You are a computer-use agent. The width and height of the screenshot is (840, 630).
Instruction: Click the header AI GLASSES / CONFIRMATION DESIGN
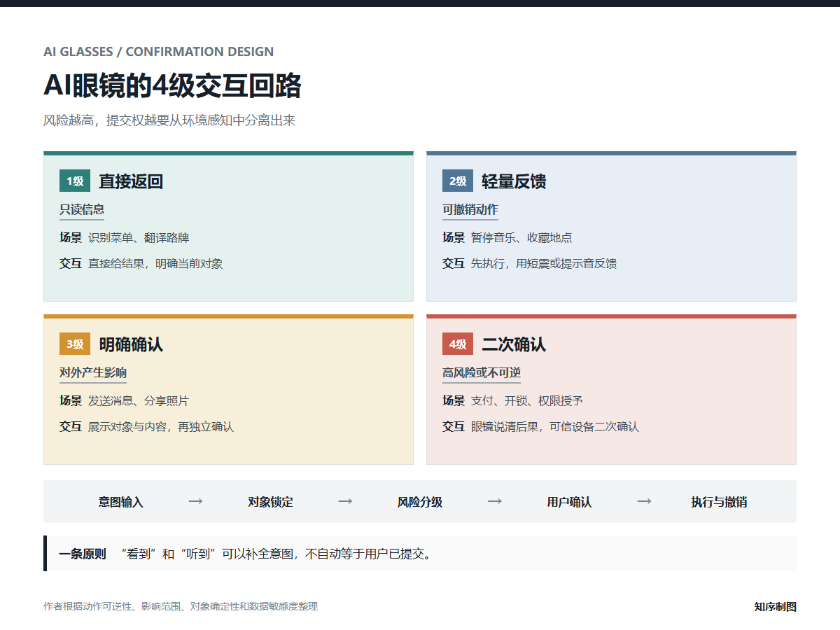point(159,52)
